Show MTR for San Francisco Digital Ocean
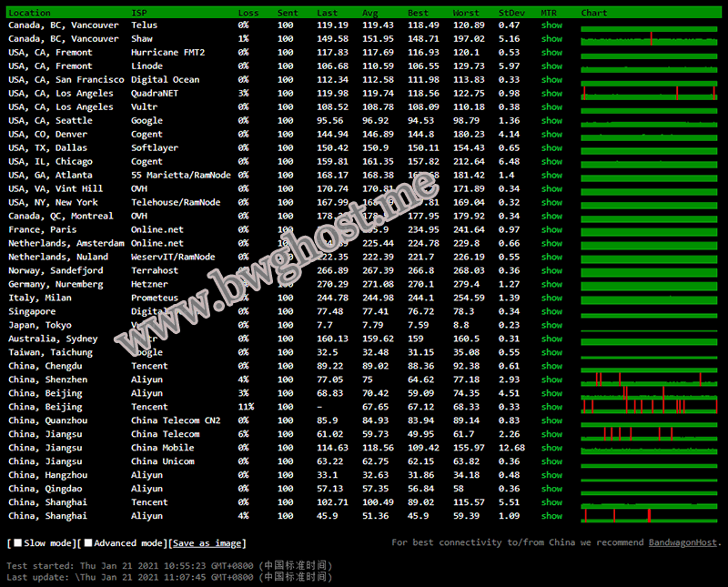This screenshot has height=587, width=728. (x=551, y=79)
